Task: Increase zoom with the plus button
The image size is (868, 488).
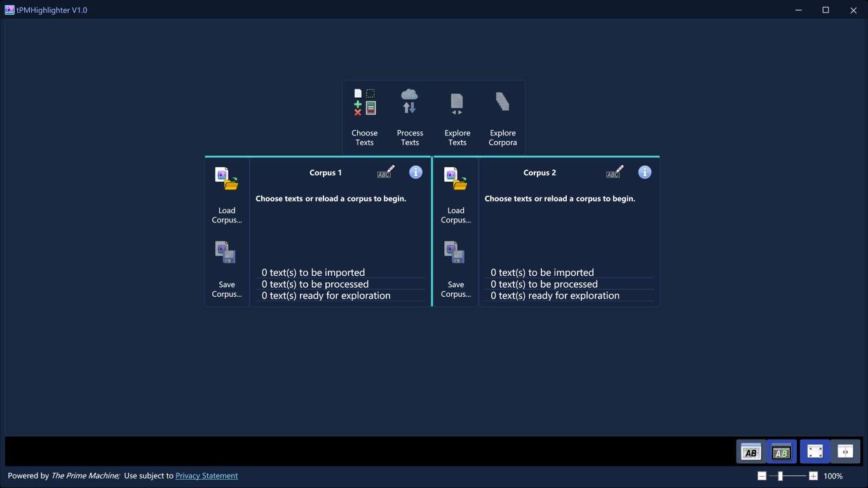Action: pyautogui.click(x=813, y=476)
